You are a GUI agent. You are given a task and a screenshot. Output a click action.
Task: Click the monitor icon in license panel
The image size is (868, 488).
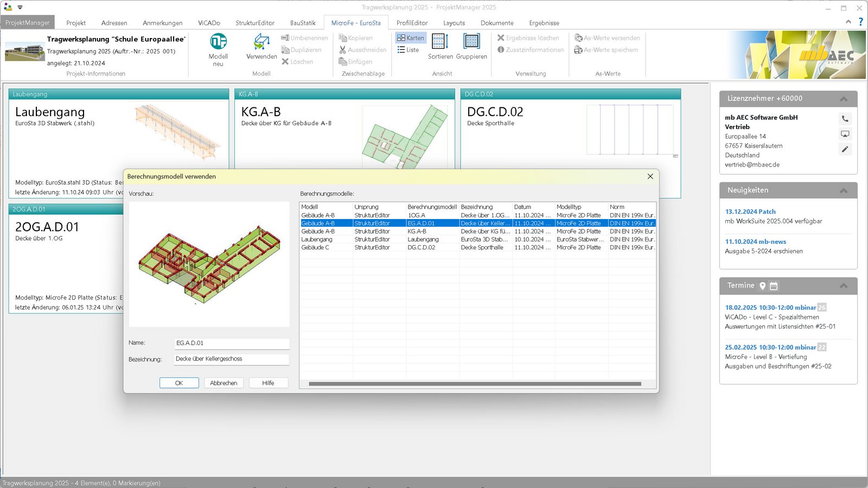click(845, 134)
